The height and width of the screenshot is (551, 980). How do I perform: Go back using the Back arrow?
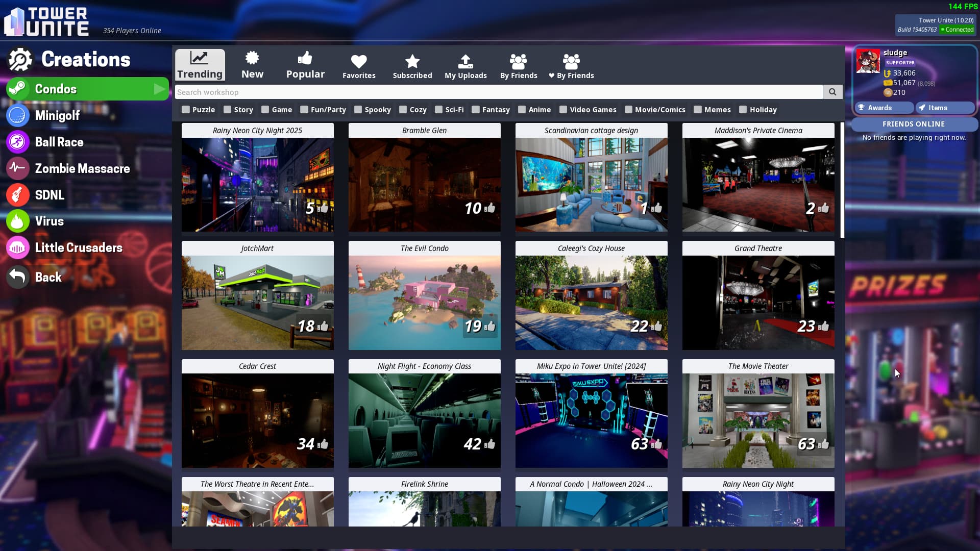[x=17, y=277]
